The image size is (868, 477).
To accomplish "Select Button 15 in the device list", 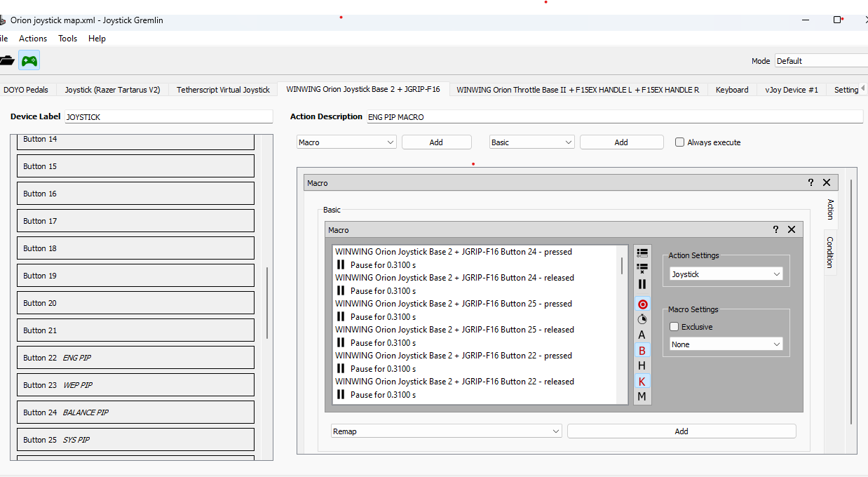I will coord(135,166).
